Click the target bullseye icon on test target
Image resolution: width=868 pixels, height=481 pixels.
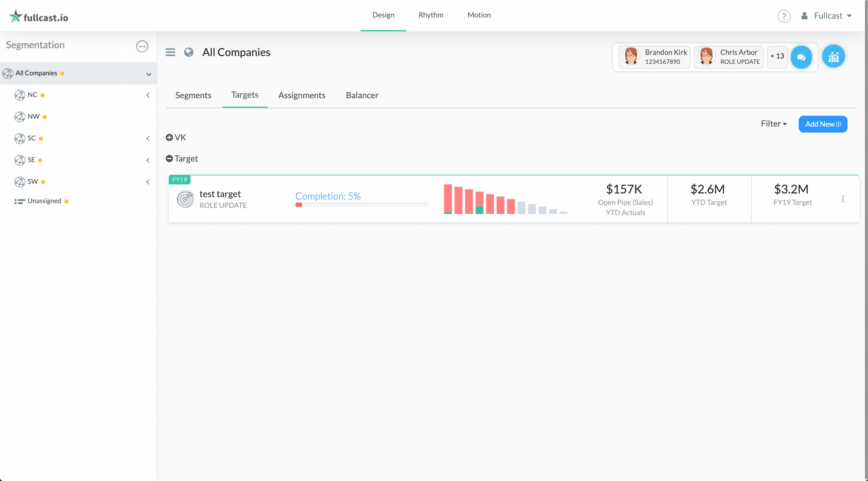tap(185, 199)
